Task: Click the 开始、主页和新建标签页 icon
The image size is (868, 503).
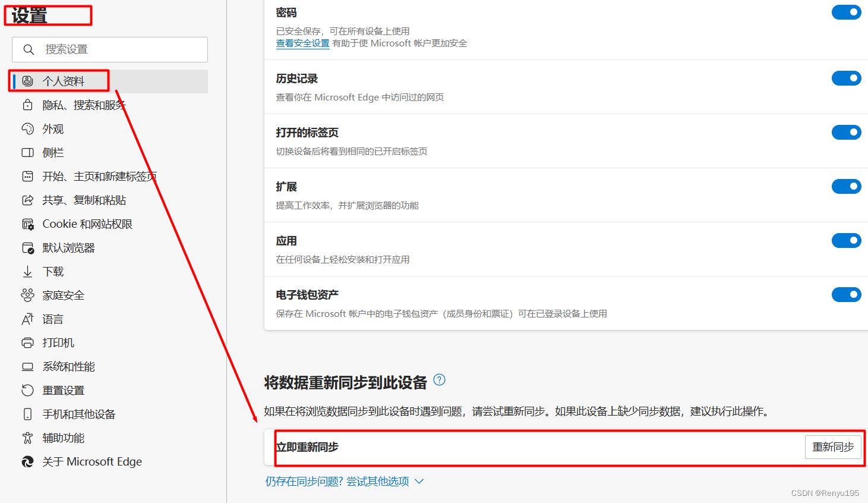Action: tap(27, 177)
